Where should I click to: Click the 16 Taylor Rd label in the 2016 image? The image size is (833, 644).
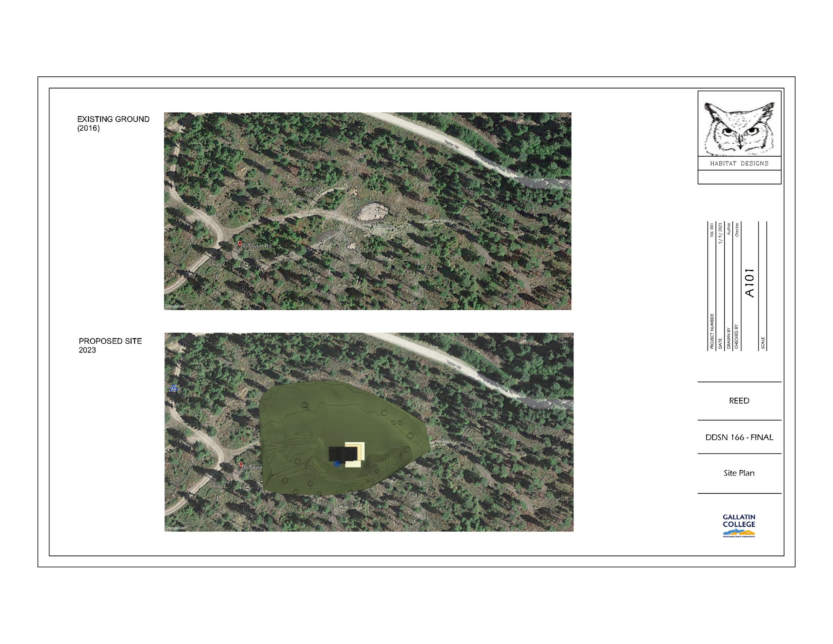point(256,246)
